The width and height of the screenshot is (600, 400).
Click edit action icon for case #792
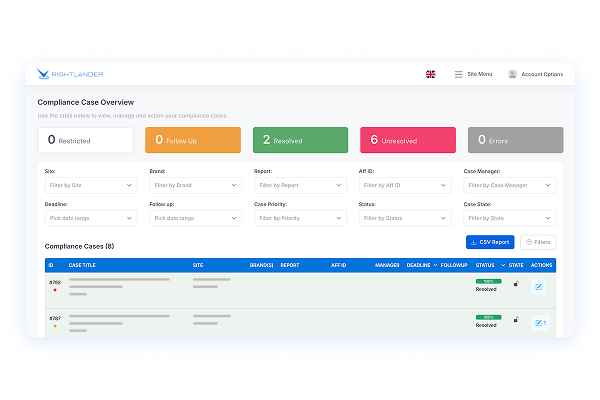click(538, 287)
